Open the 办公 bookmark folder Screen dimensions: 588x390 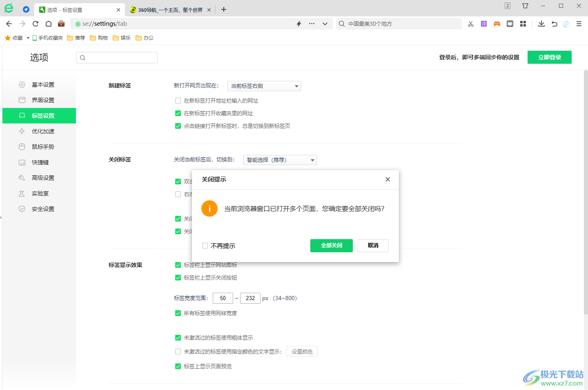145,38
